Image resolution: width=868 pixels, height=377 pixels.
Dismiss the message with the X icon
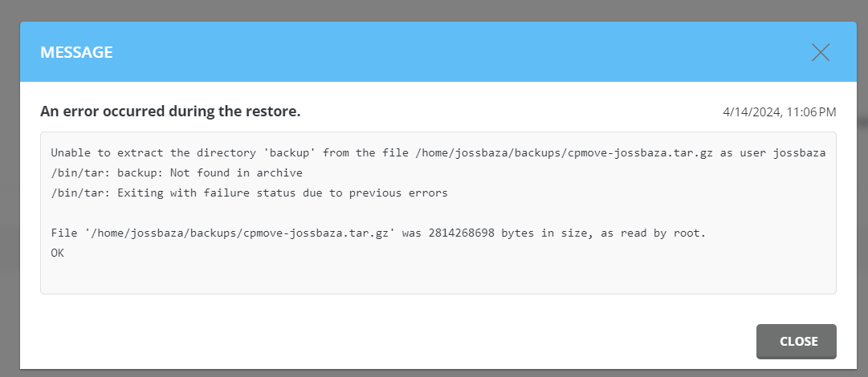tap(821, 52)
